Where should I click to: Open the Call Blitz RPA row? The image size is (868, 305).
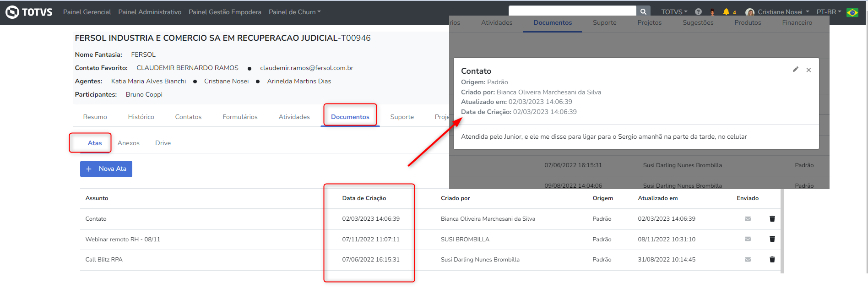click(x=430, y=260)
